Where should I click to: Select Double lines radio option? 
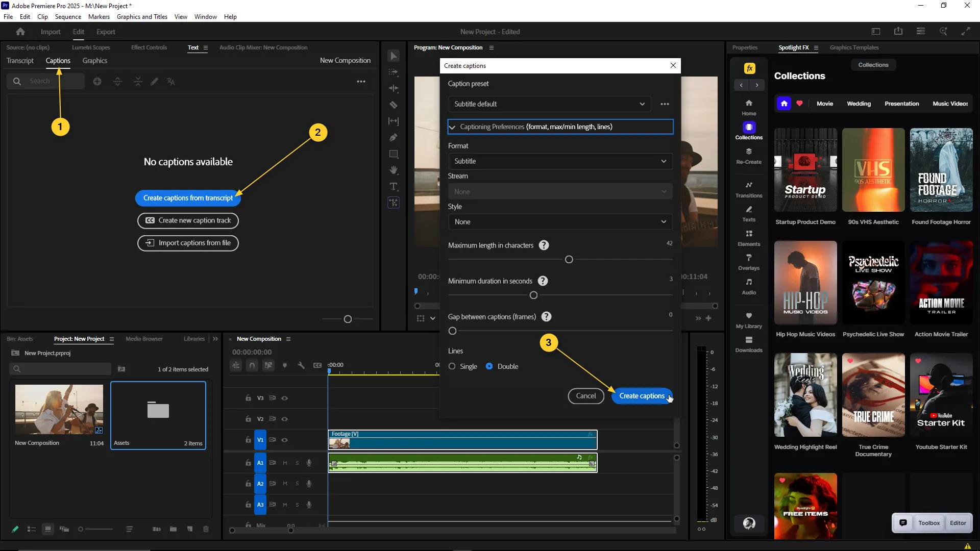click(489, 366)
